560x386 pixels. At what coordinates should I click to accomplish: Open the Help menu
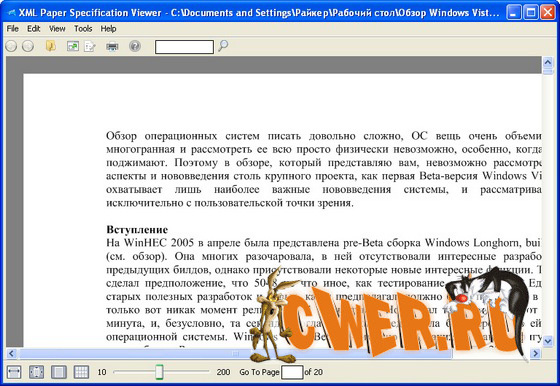pos(108,29)
